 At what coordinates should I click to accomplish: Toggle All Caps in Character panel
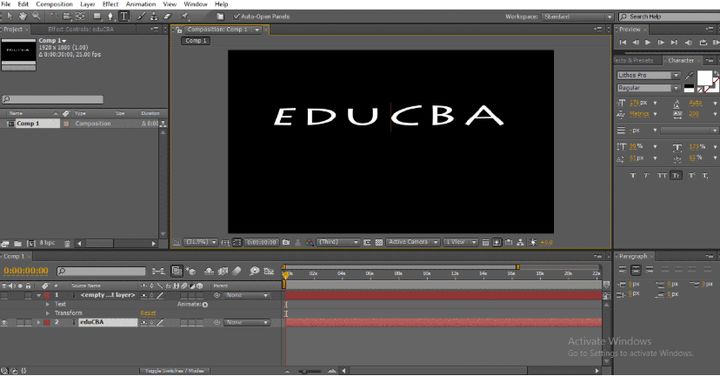(662, 176)
